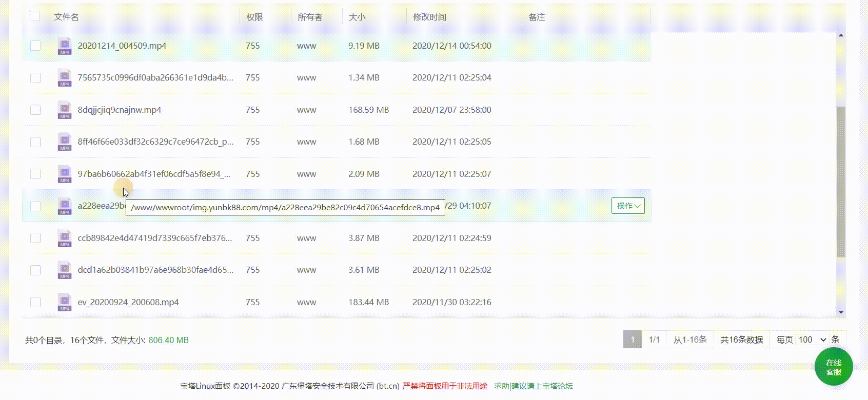
Task: Click MP4 icon of 8dqjjcjiq9cnajnw.mp4
Action: click(x=65, y=110)
